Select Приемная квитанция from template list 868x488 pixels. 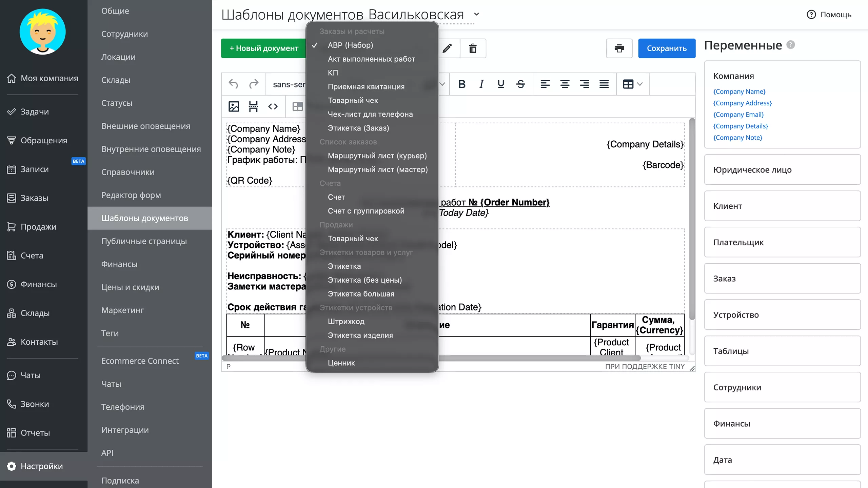click(366, 86)
